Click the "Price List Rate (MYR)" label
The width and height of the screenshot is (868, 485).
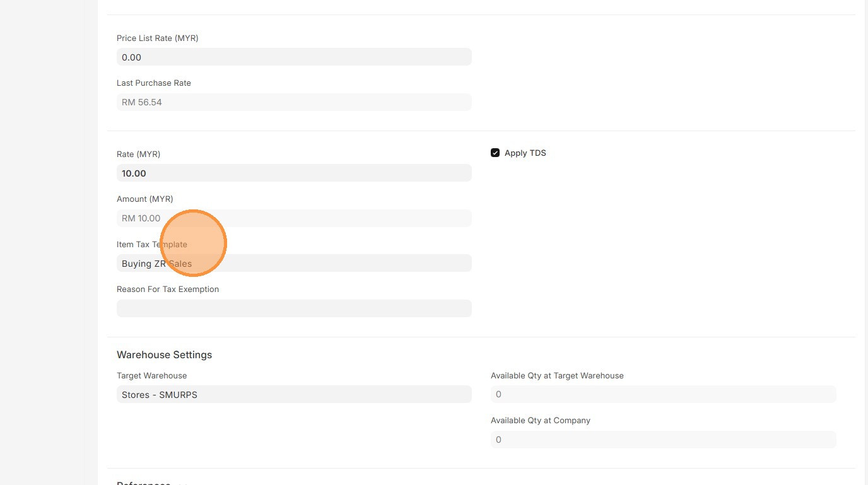pyautogui.click(x=158, y=38)
